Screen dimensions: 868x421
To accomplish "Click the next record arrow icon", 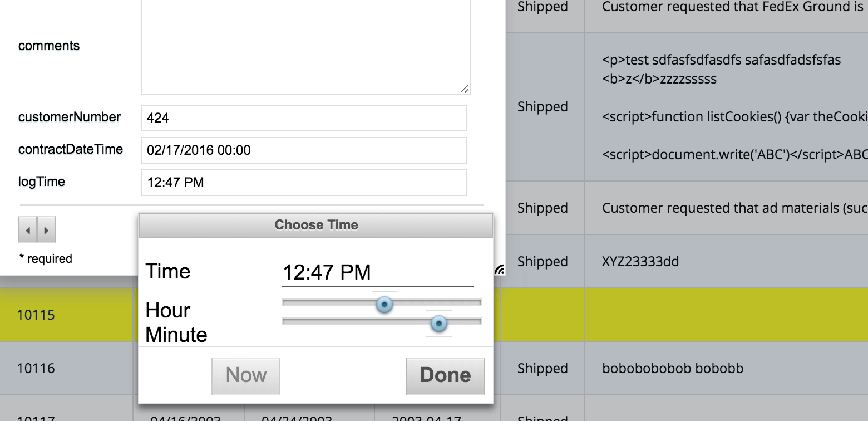I will pyautogui.click(x=46, y=230).
